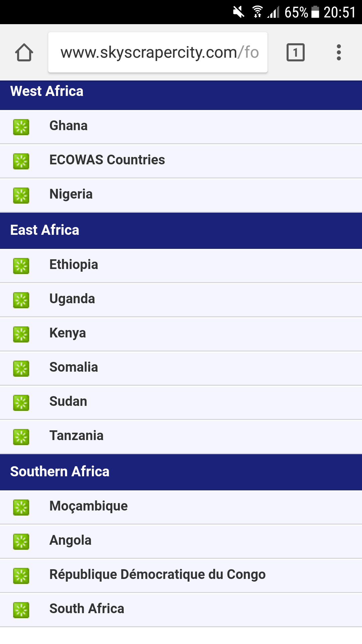Viewport: 362px width, 644px height.
Task: Select the Southern Africa section header
Action: click(60, 472)
